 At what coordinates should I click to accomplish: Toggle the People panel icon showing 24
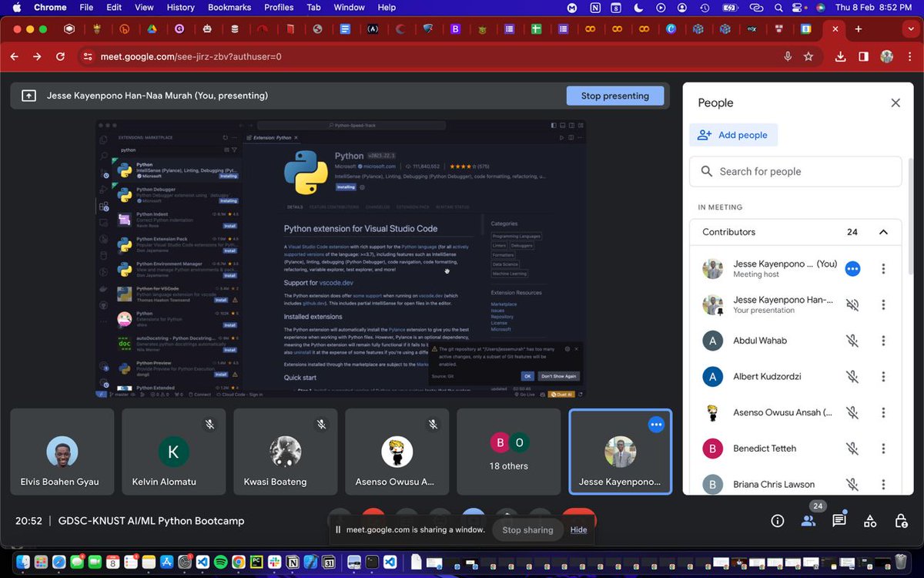pos(808,521)
